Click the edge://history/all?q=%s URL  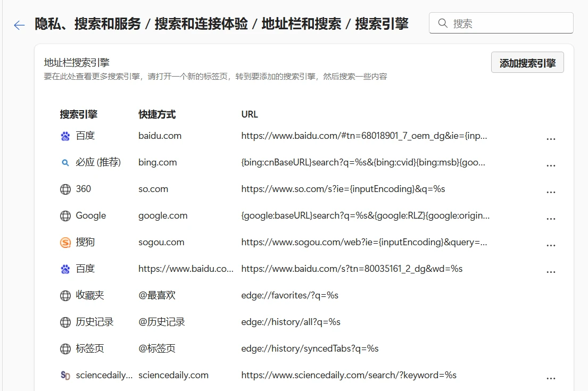pos(291,322)
